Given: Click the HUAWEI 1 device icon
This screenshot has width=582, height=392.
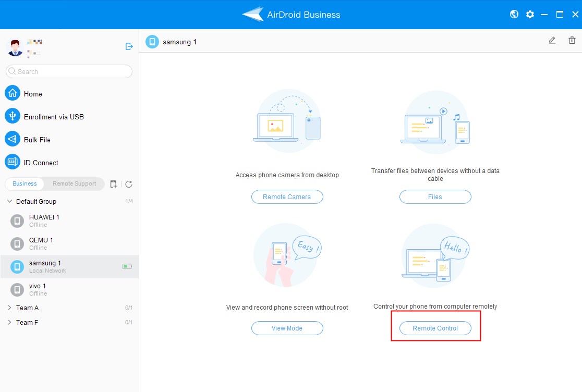Looking at the screenshot, I should coord(17,221).
